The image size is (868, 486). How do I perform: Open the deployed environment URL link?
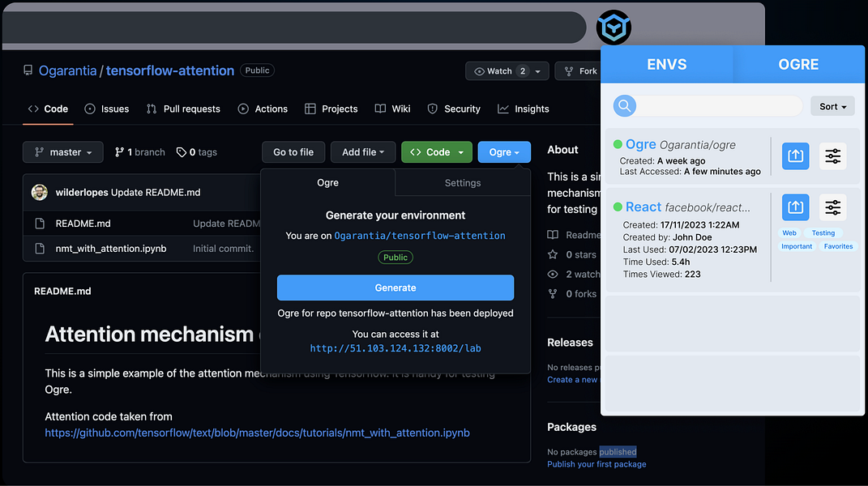[395, 347]
